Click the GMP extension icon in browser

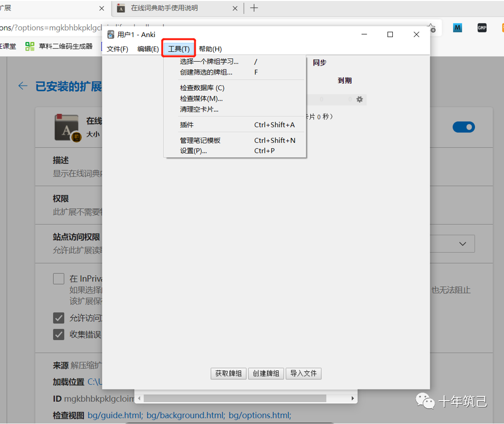coord(482,28)
